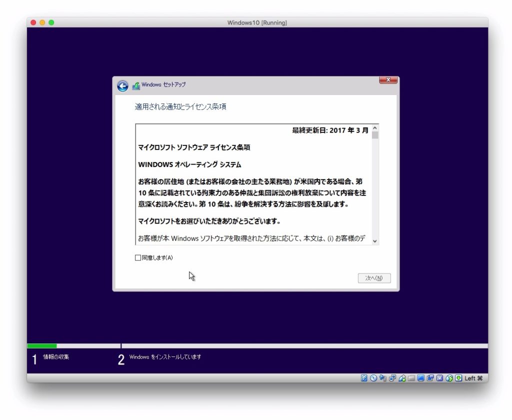Click the red close button of VM window
Viewport: 512px width, 420px height.
pos(33,22)
